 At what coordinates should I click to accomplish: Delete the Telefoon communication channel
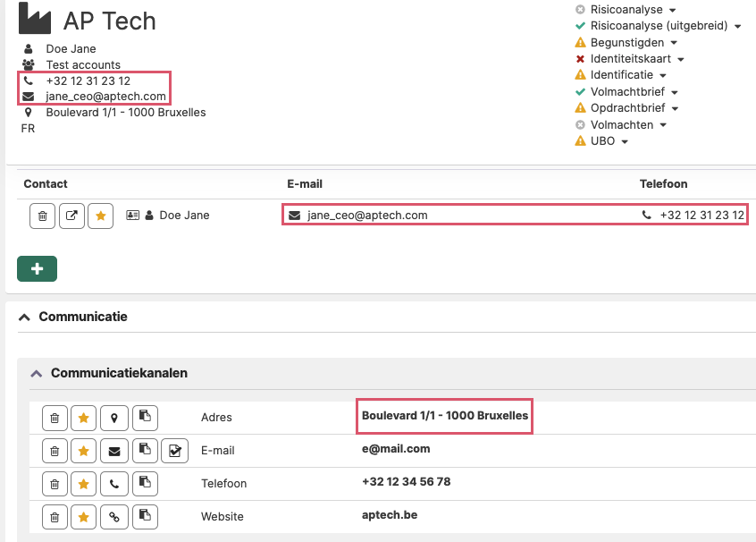coord(55,484)
